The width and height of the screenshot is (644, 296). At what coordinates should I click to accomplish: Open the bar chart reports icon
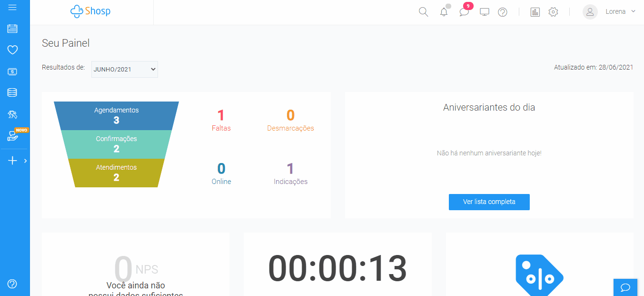535,12
